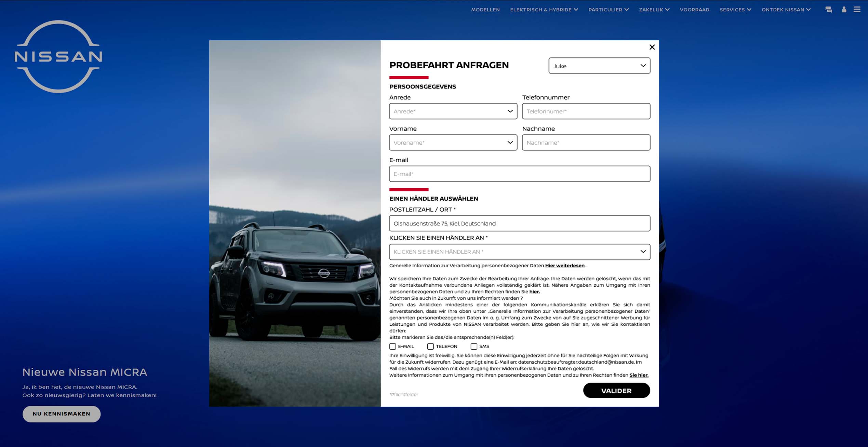Click the Nu kennismaken button

coord(62,414)
